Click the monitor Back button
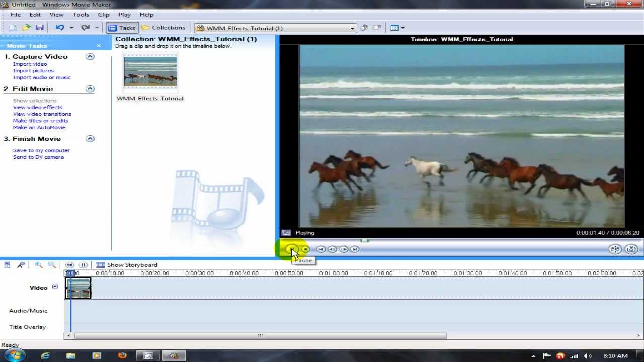Image resolution: width=644 pixels, height=362 pixels. point(321,249)
